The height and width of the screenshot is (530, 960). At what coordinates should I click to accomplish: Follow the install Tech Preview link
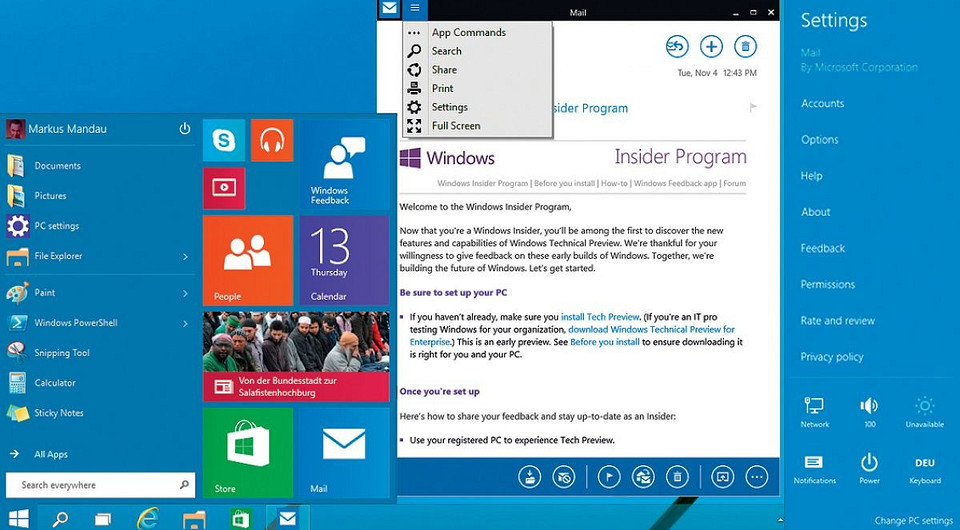pos(600,317)
